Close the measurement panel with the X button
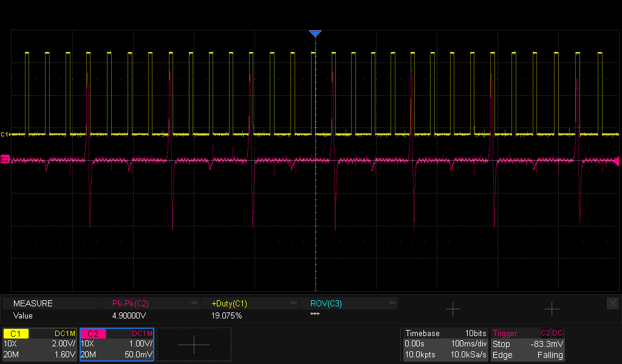622x364 pixels. click(x=612, y=303)
